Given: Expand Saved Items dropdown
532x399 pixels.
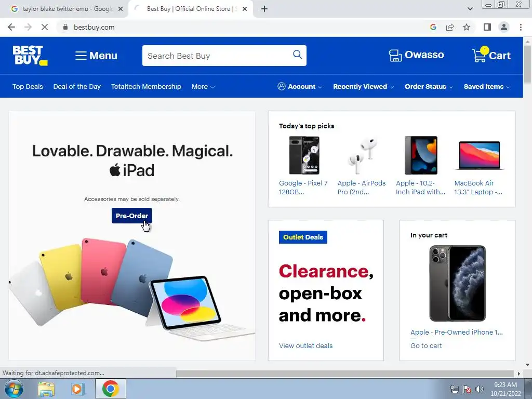Looking at the screenshot, I should [x=487, y=87].
